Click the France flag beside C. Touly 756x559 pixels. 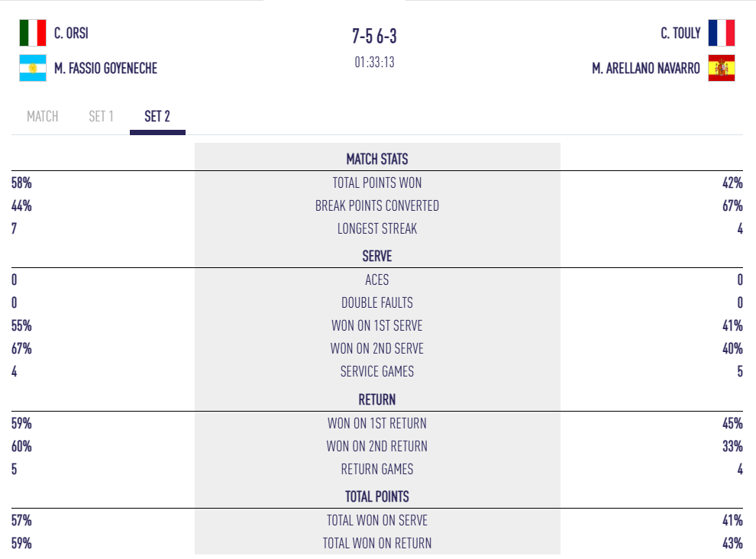tap(721, 33)
